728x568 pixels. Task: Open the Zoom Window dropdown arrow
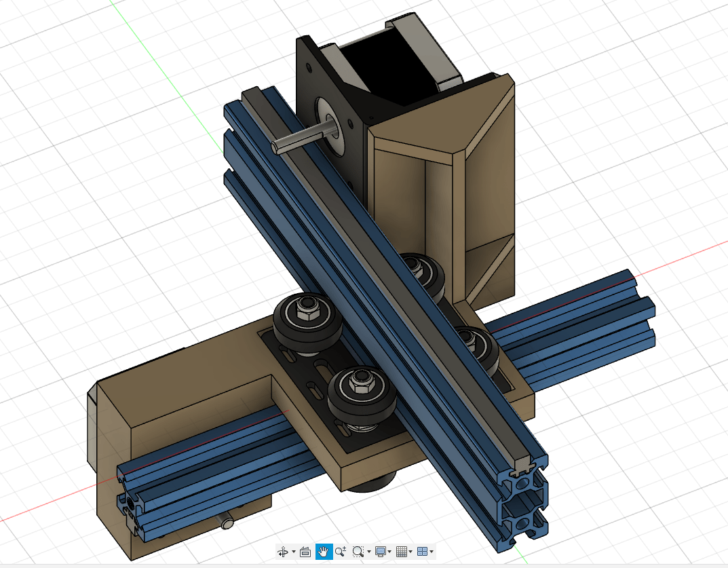[369, 552]
